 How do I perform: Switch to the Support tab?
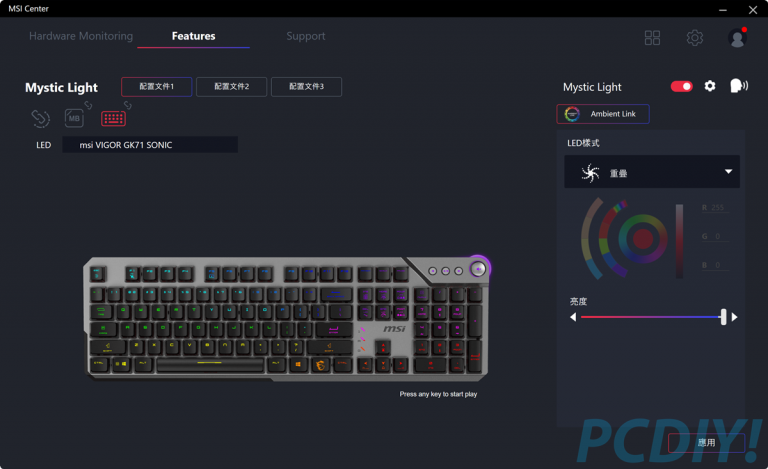pos(306,36)
